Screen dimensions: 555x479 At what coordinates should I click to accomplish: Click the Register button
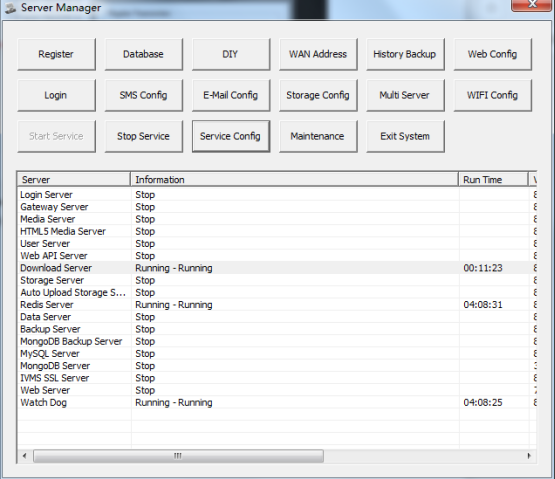click(x=56, y=54)
